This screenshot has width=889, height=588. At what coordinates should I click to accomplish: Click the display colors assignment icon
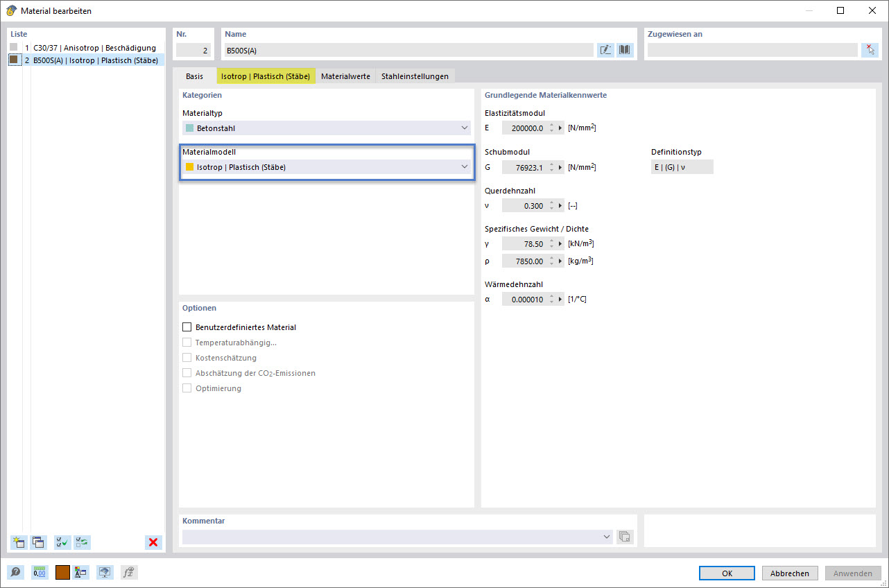click(x=81, y=573)
